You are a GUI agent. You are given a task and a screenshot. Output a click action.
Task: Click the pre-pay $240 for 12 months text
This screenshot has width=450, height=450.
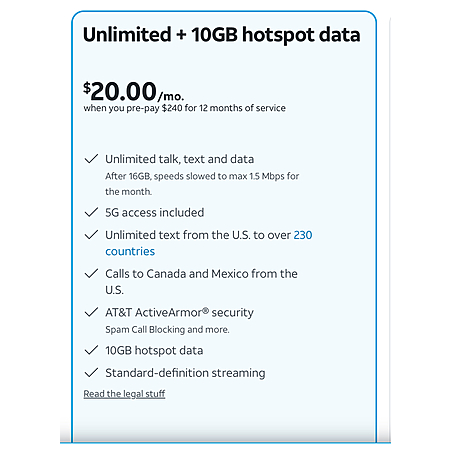tap(184, 108)
